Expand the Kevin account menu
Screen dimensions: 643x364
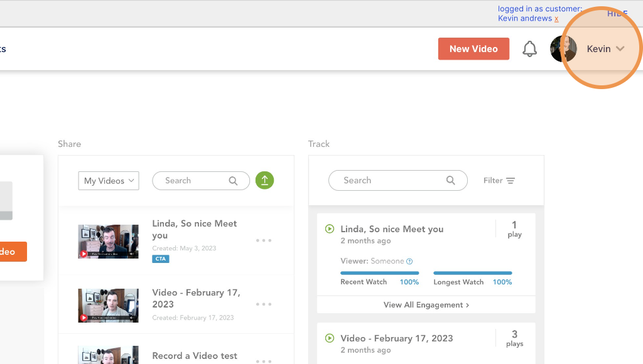click(x=605, y=49)
